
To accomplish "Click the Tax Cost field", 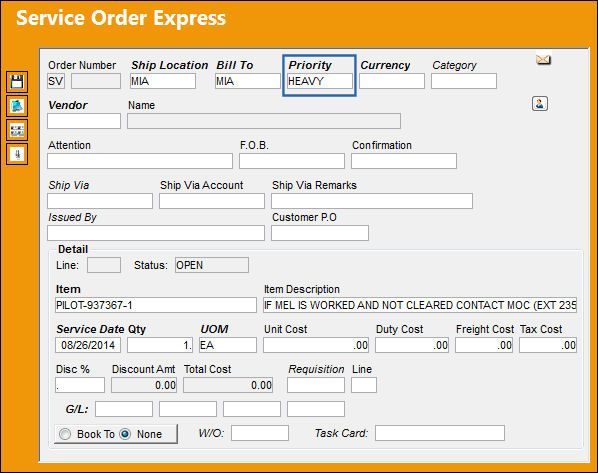I will coord(548,345).
